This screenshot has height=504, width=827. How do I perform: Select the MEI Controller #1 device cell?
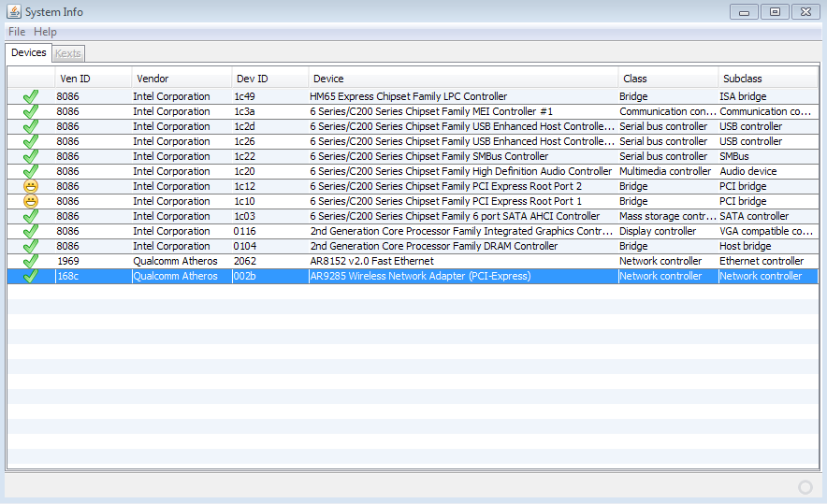point(463,111)
